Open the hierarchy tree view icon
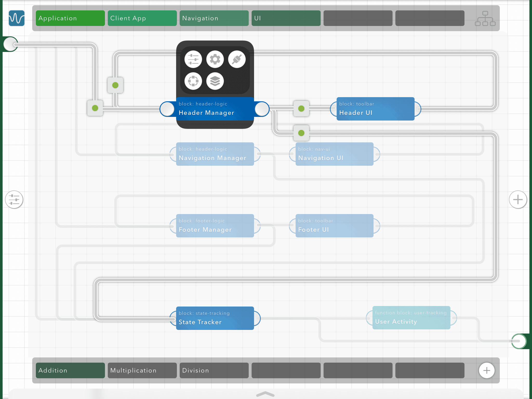Screen dimensions: 532x399 click(x=485, y=18)
